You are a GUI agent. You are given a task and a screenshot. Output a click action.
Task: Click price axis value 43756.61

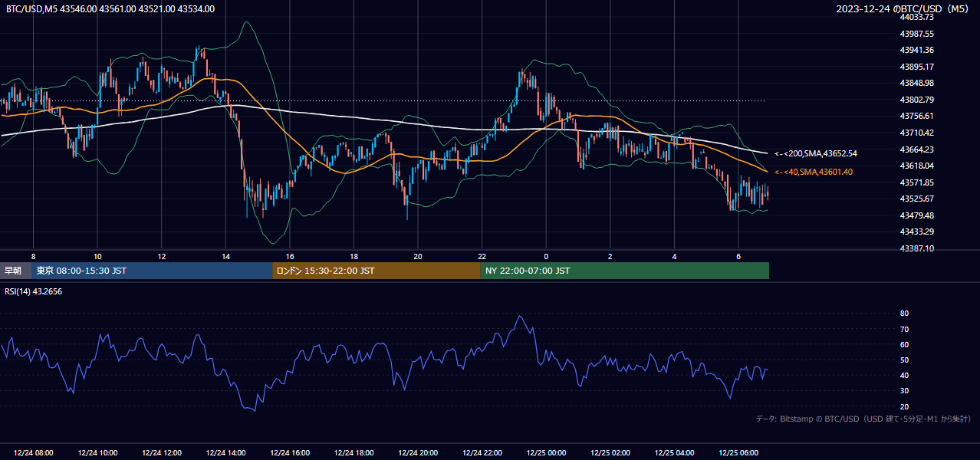[916, 116]
